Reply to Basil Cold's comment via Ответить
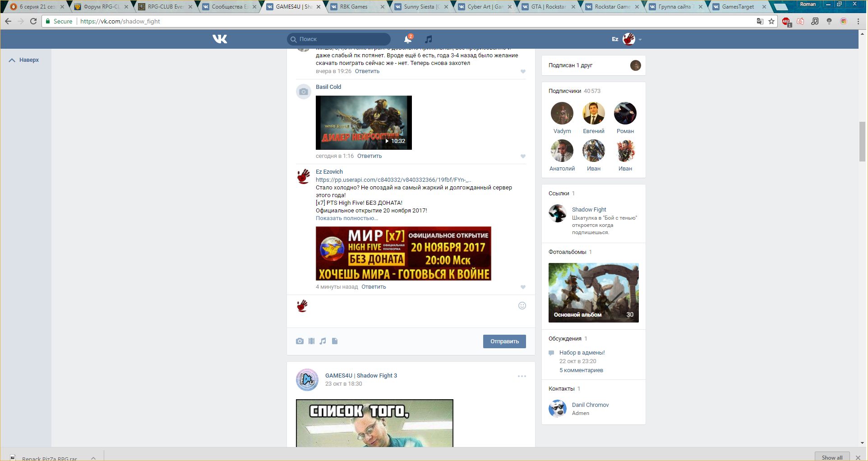This screenshot has width=868, height=461. click(x=369, y=156)
